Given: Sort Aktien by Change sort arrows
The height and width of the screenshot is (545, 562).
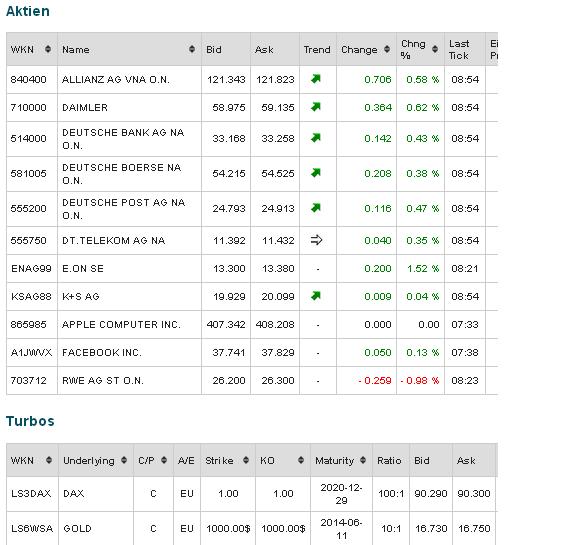Looking at the screenshot, I should point(387,49).
